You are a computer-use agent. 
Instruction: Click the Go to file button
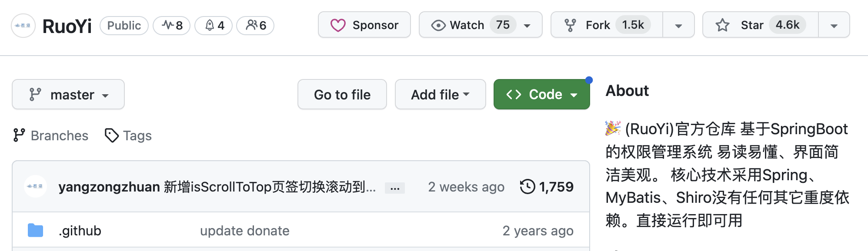(342, 95)
